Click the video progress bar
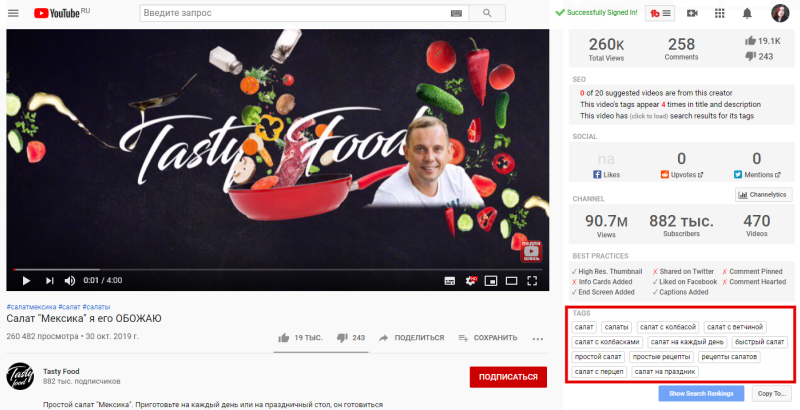This screenshot has width=800, height=410. coord(278,269)
